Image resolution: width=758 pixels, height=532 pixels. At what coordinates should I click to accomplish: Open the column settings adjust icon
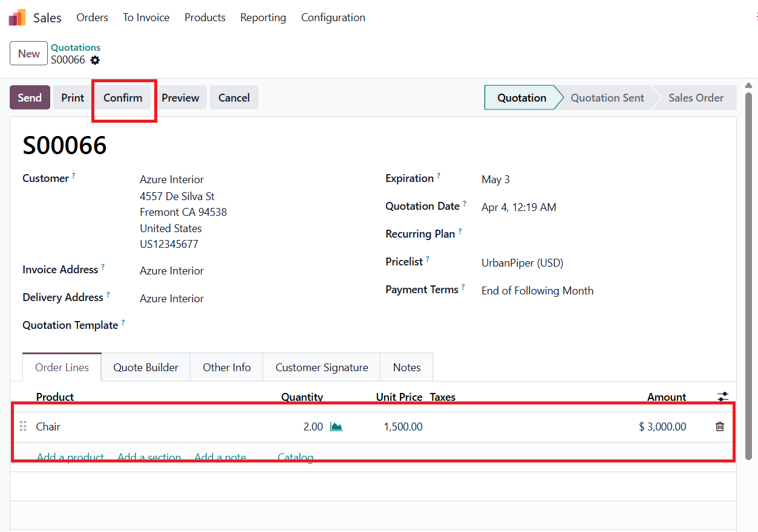coord(722,397)
